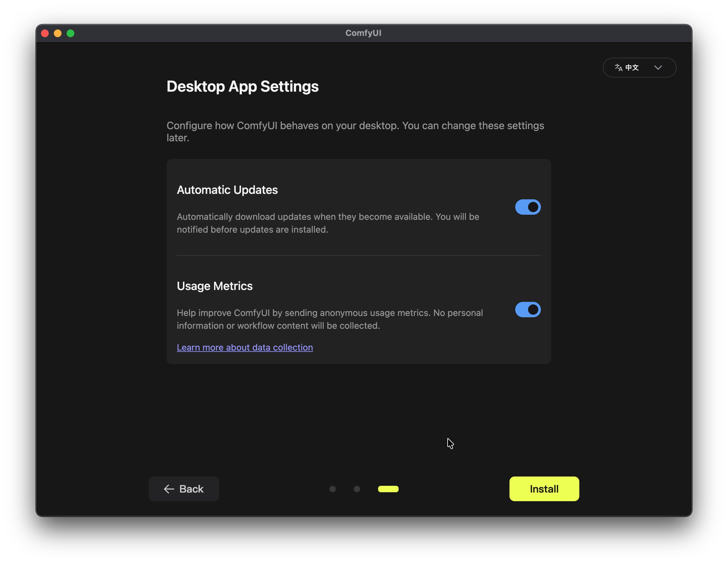
Task: Click the Automatic Updates heading
Action: [x=227, y=190]
